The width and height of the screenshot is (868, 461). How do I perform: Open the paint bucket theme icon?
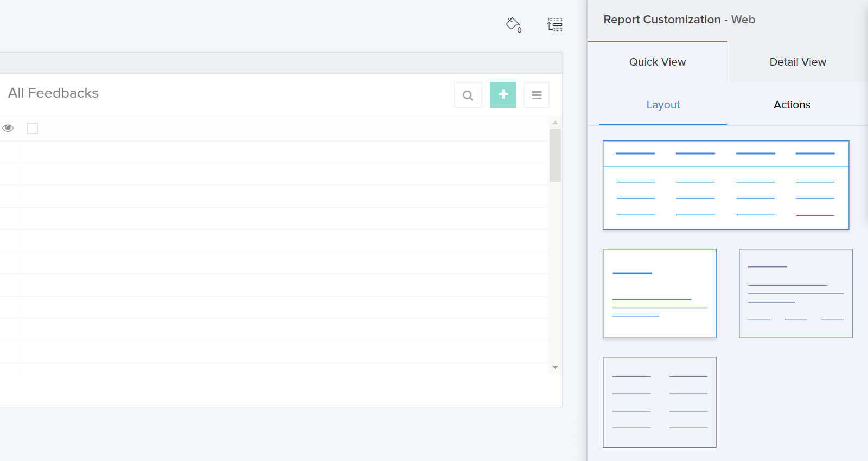coord(513,25)
